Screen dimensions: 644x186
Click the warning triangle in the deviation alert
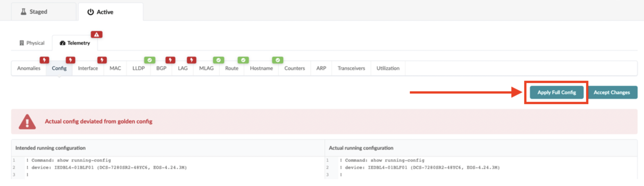(x=27, y=122)
